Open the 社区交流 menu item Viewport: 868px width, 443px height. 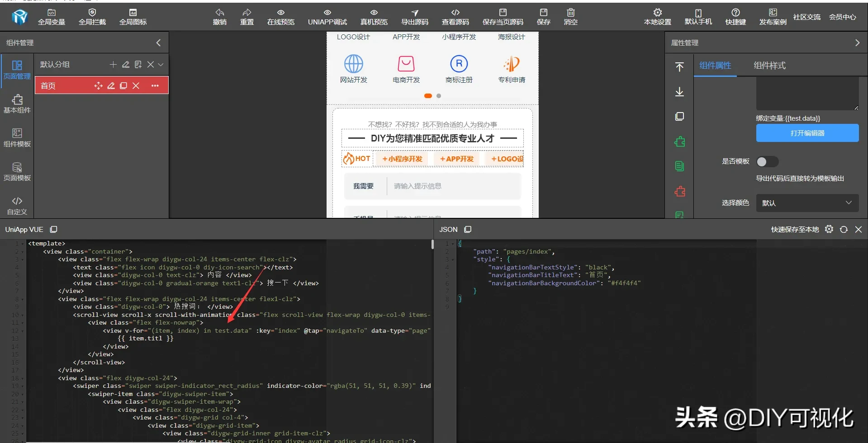coord(806,17)
